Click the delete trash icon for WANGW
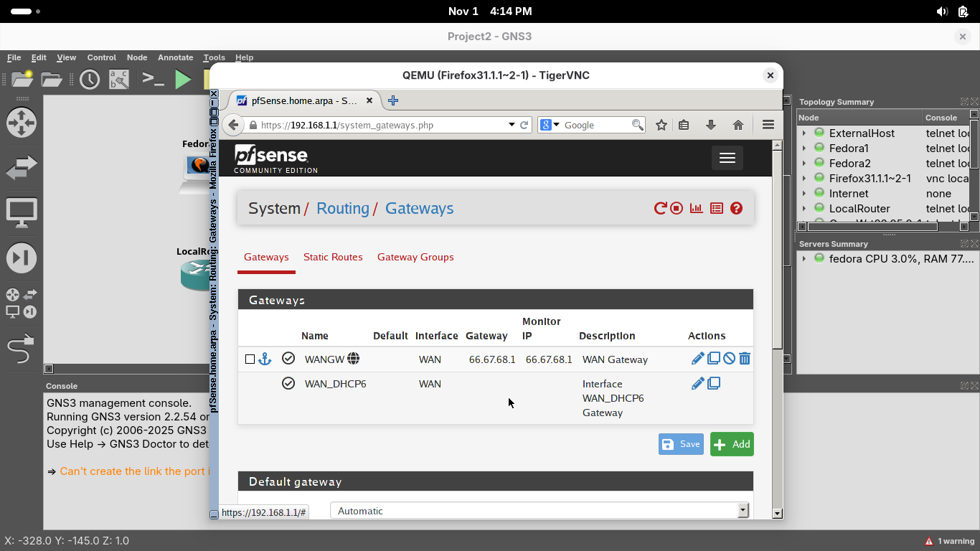 [745, 359]
